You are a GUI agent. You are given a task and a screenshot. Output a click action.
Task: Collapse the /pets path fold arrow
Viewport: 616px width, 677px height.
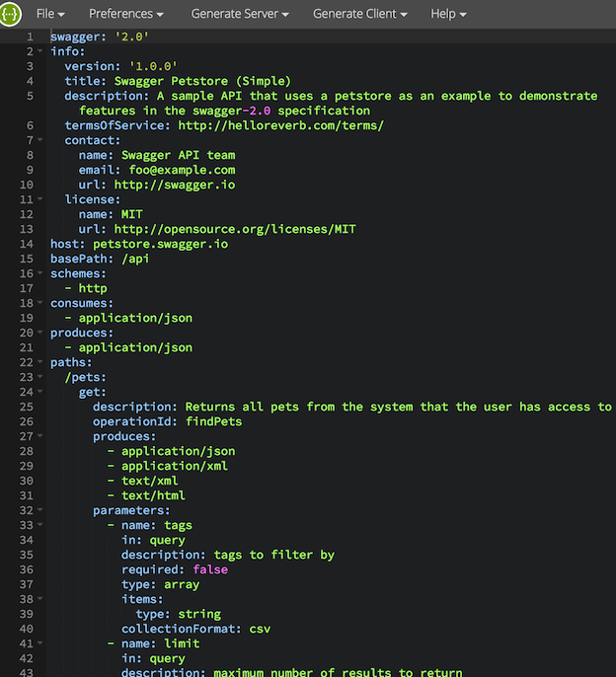click(x=40, y=377)
